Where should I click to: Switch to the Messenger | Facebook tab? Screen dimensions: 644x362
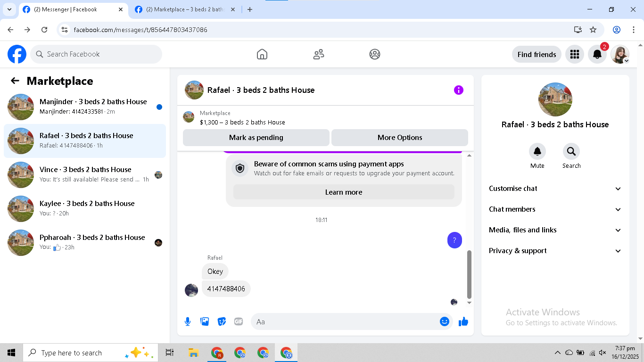pyautogui.click(x=73, y=9)
